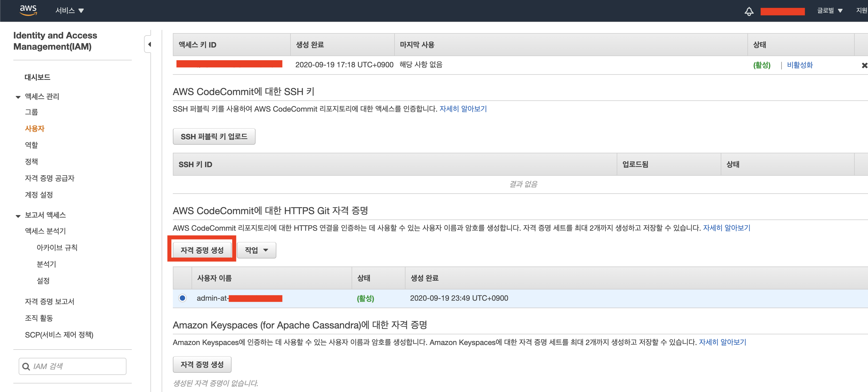Select the admin-at credential radio button
This screenshot has height=392, width=868.
182,298
